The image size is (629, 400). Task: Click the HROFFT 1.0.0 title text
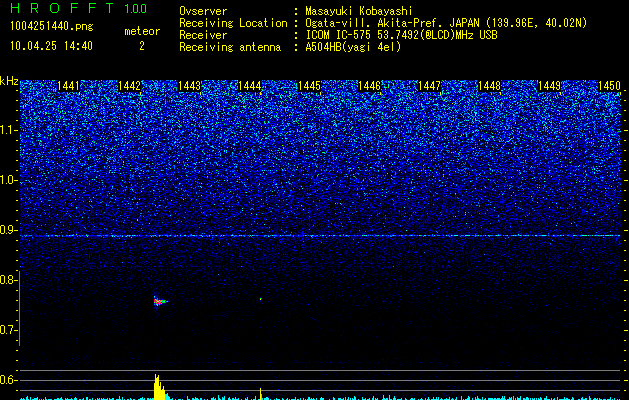79,8
